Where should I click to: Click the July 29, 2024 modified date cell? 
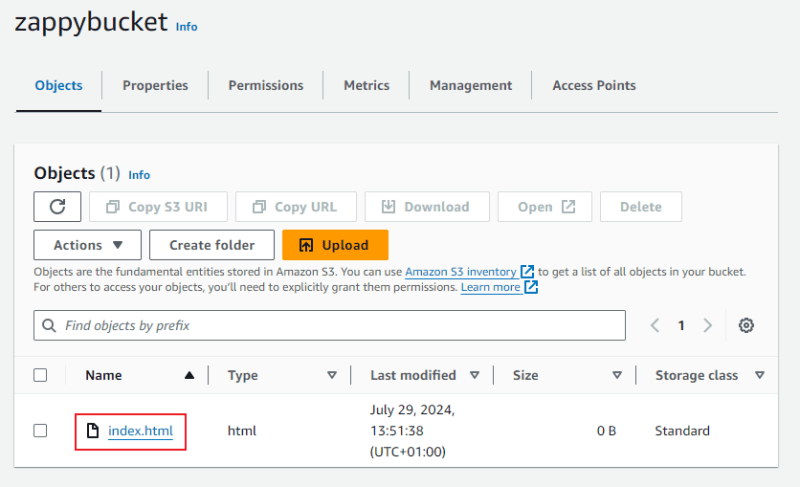click(412, 431)
